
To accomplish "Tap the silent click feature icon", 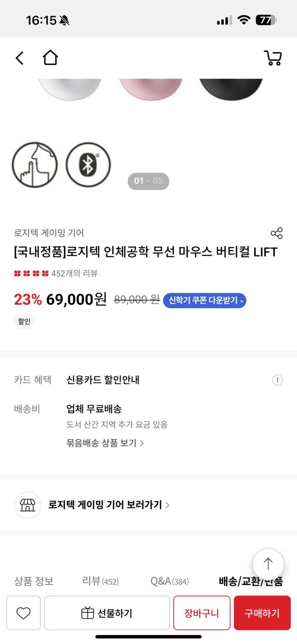I will tap(35, 165).
